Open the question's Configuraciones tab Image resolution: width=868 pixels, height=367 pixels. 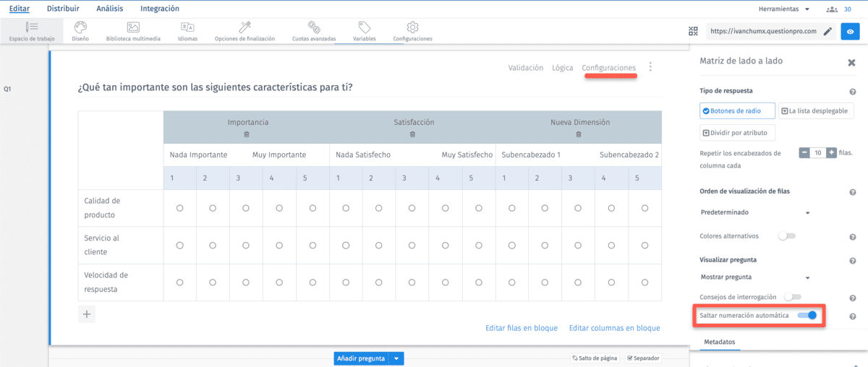coord(609,68)
